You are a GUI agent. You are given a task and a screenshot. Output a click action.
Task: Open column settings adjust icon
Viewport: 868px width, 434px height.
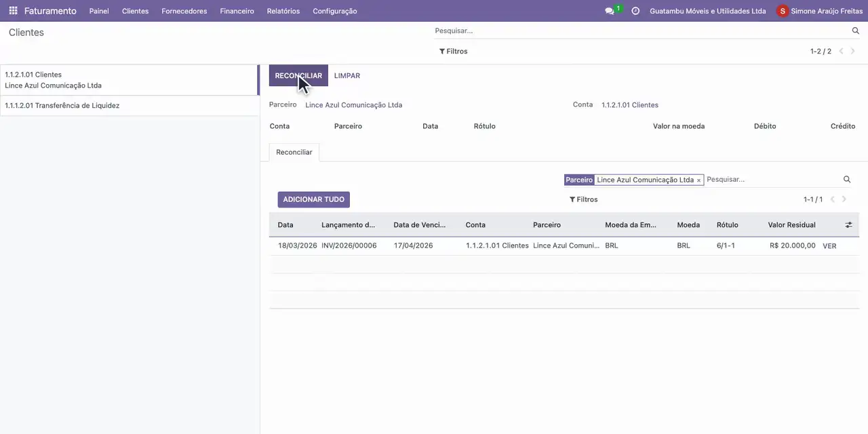[x=848, y=225]
